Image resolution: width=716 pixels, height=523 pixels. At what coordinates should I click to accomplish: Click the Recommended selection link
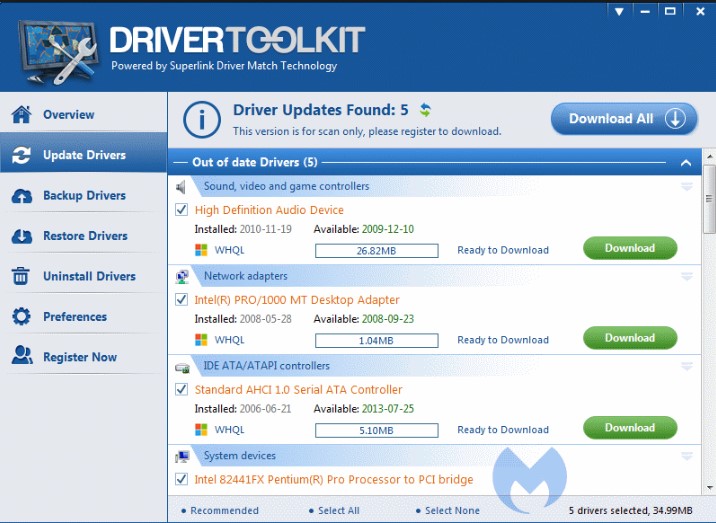[224, 510]
